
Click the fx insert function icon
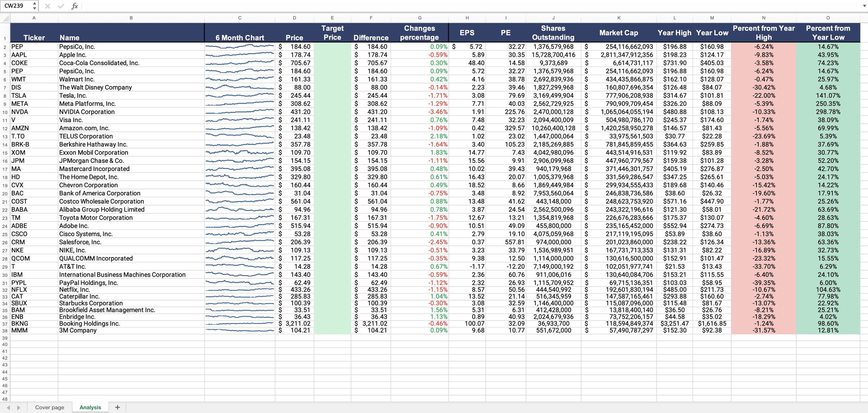coord(75,6)
